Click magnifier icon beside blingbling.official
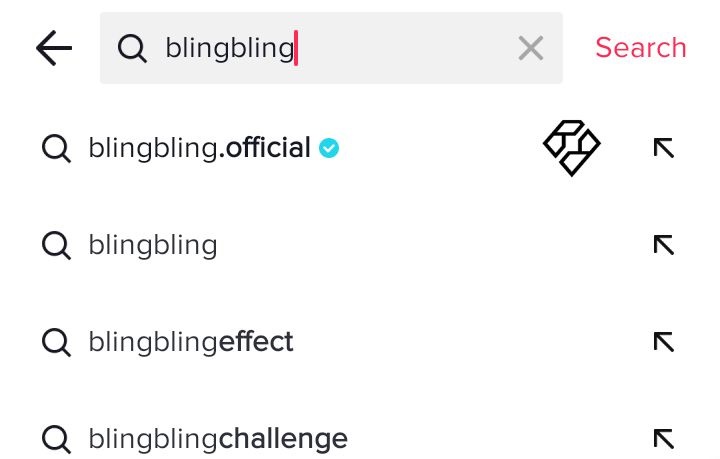 [56, 148]
